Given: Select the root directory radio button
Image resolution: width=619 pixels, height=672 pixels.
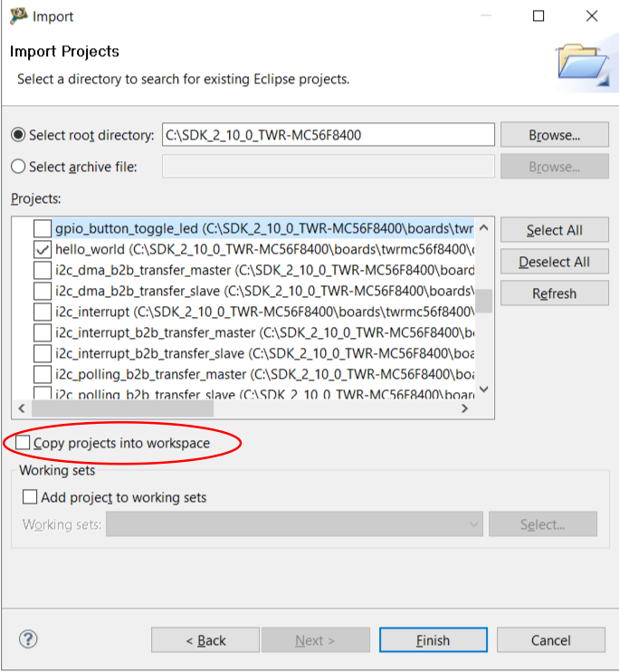Looking at the screenshot, I should [x=18, y=135].
